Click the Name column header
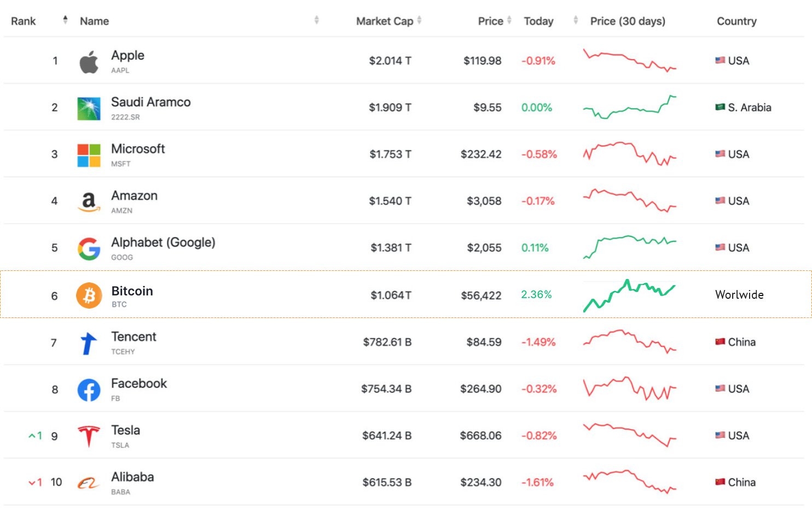Viewport: 812px width, 510px height. [x=94, y=21]
